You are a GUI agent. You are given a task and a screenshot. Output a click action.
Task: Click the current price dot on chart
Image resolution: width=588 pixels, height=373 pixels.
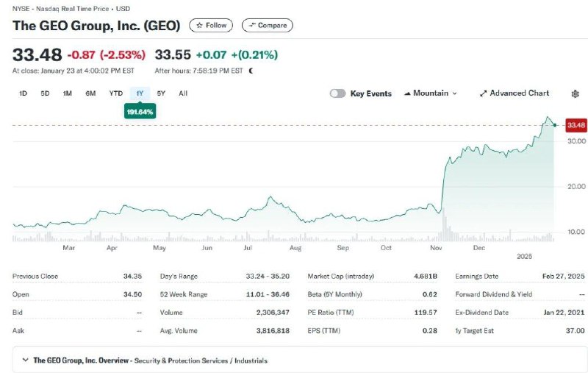[555, 125]
